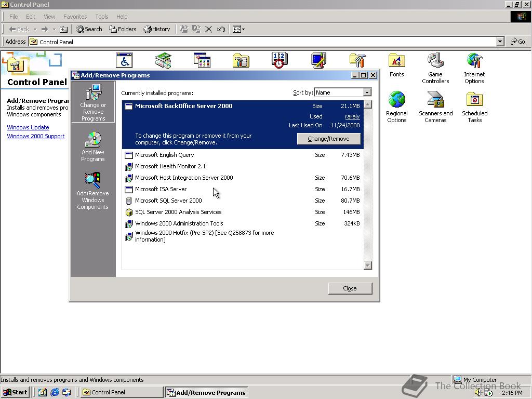The height and width of the screenshot is (399, 532).
Task: Click Move To toolbar icon
Action: tap(183, 29)
